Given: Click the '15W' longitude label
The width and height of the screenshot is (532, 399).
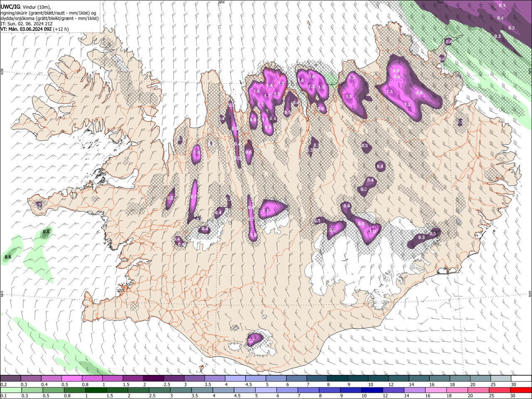Looking at the screenshot, I should [x=441, y=2].
